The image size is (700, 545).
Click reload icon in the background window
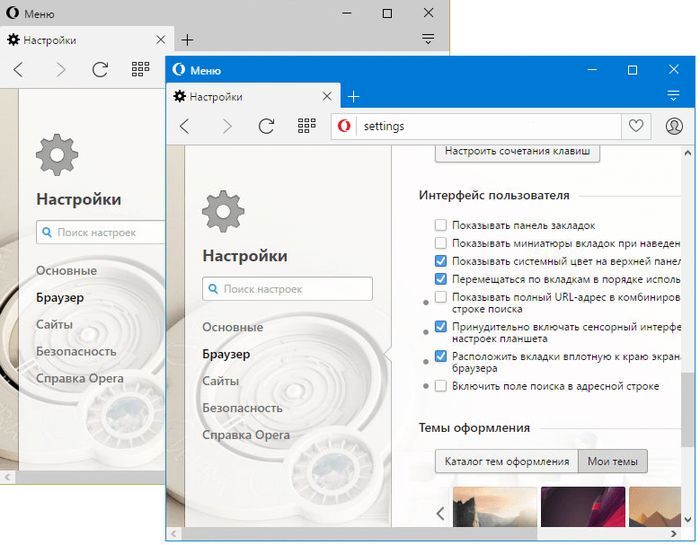click(x=100, y=69)
